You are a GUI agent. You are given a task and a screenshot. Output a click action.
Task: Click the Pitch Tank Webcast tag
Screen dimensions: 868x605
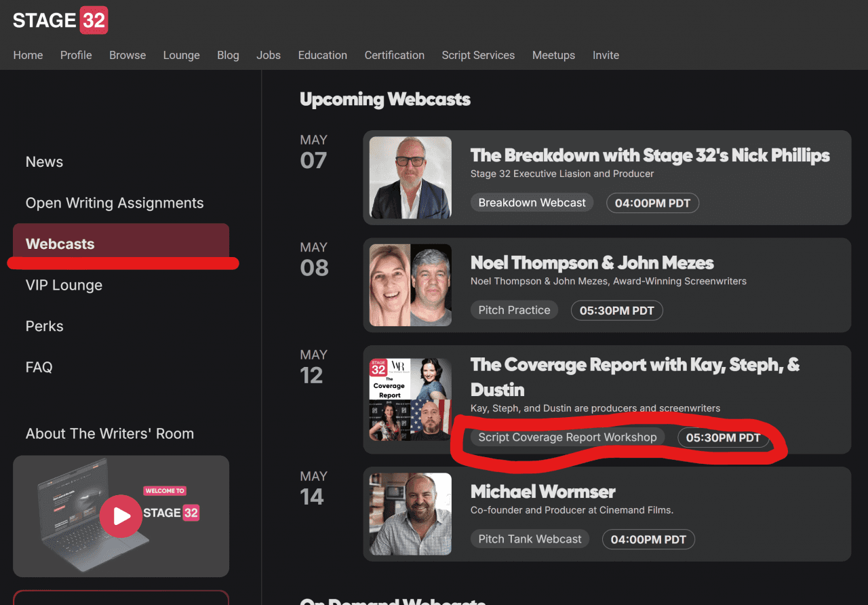(x=530, y=539)
